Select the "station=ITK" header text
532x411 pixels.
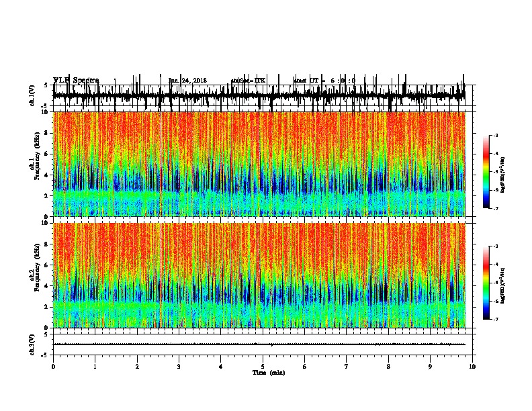click(248, 81)
